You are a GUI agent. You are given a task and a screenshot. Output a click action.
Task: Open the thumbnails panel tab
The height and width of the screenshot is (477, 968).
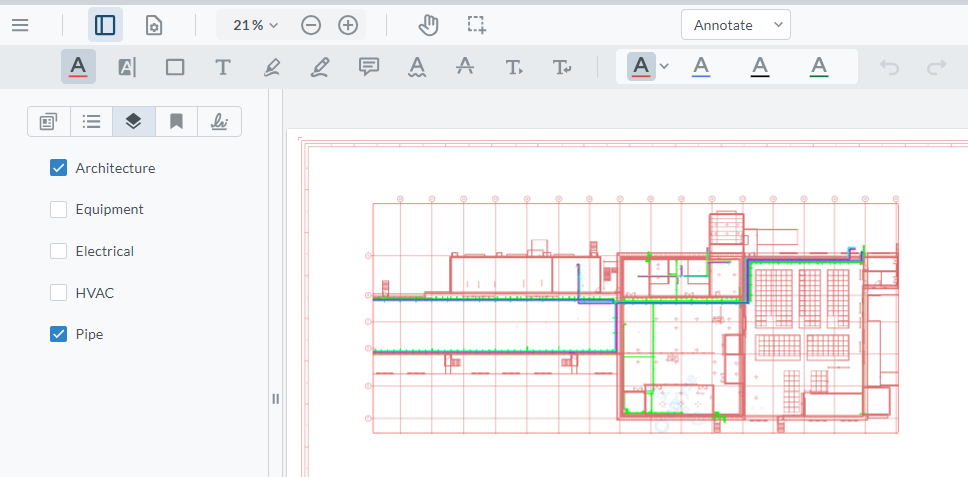(49, 122)
